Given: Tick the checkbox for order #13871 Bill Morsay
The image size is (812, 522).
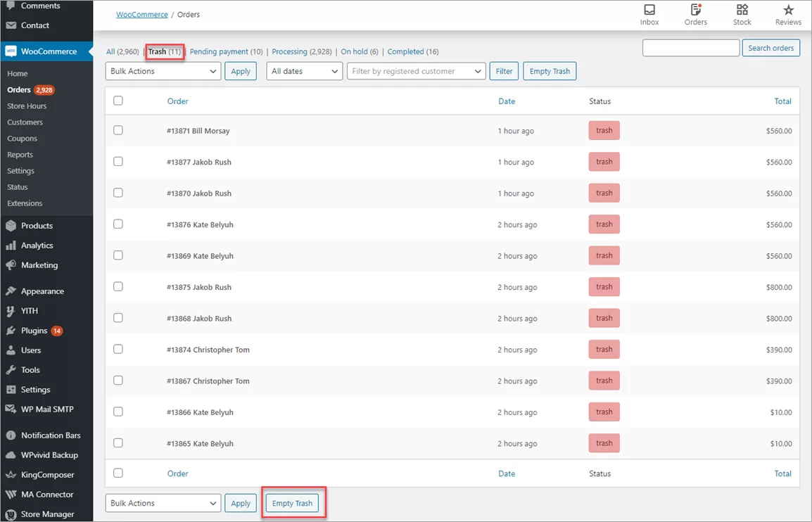Looking at the screenshot, I should click(118, 130).
